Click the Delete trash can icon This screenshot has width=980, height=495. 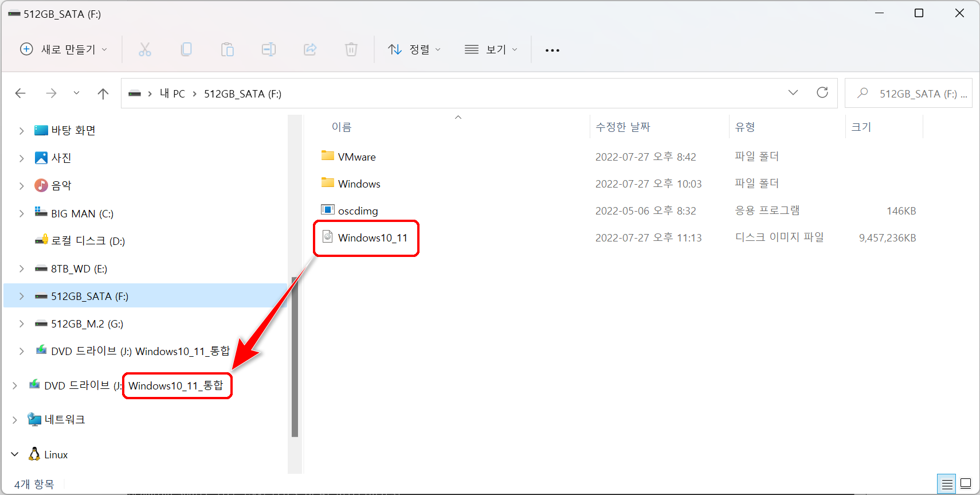pyautogui.click(x=351, y=50)
